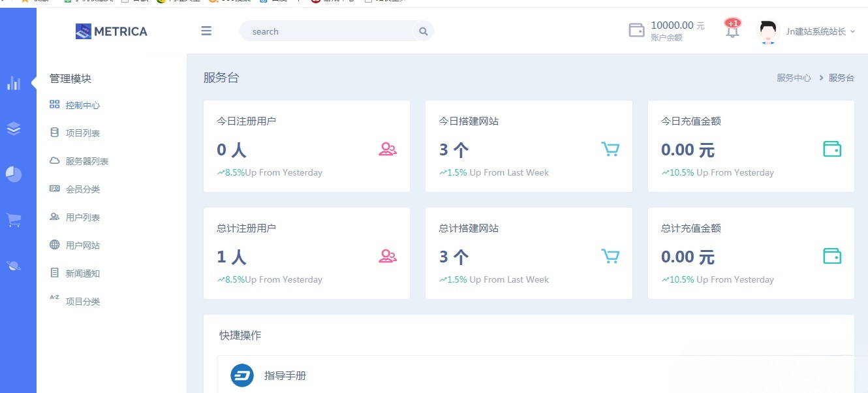868x393 pixels.
Task: Click the wallet icon beside account balance
Action: pos(636,30)
